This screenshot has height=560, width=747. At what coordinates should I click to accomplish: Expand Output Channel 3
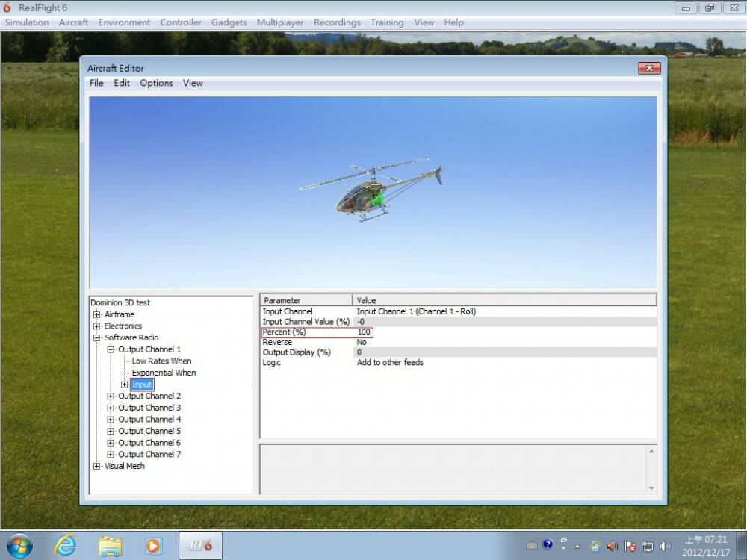pos(111,408)
